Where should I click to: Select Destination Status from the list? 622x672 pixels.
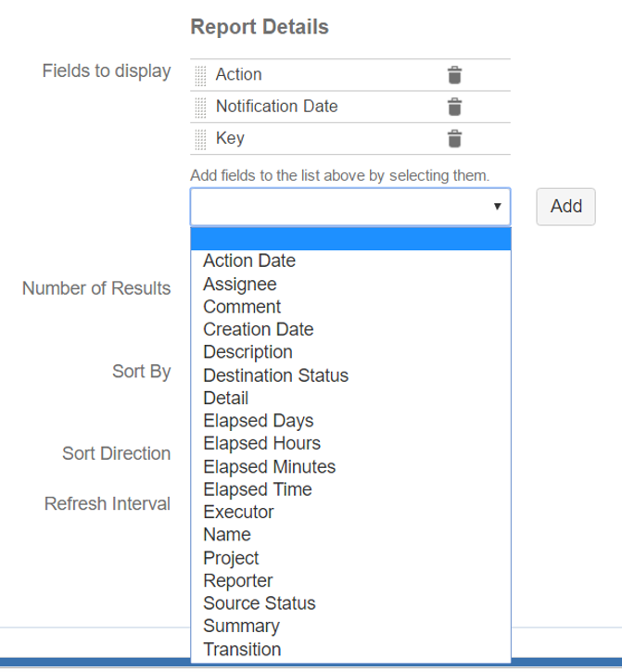pyautogui.click(x=276, y=375)
